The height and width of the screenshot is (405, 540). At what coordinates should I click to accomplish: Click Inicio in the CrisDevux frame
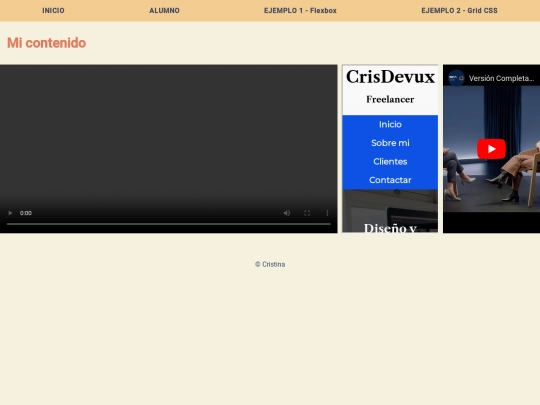click(390, 124)
